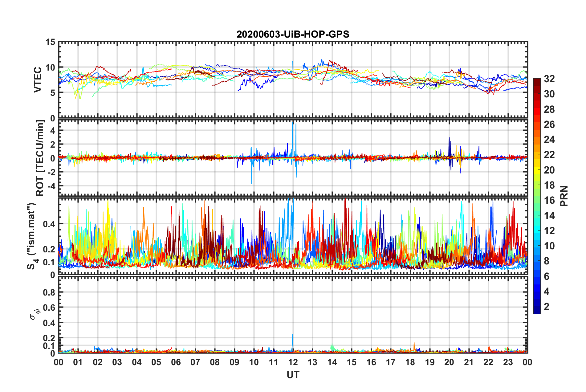Click the PRN colorbar label
Image resolution: width=586 pixels, height=392 pixels.
pyautogui.click(x=564, y=196)
